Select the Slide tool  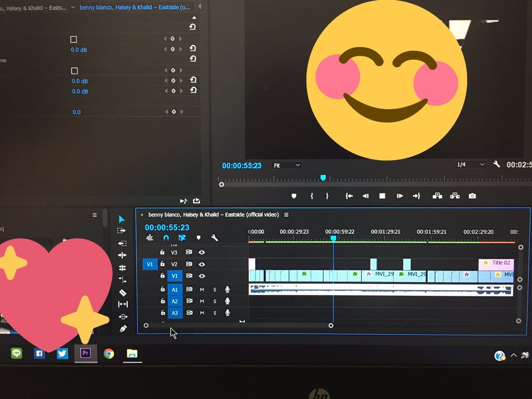point(123,317)
